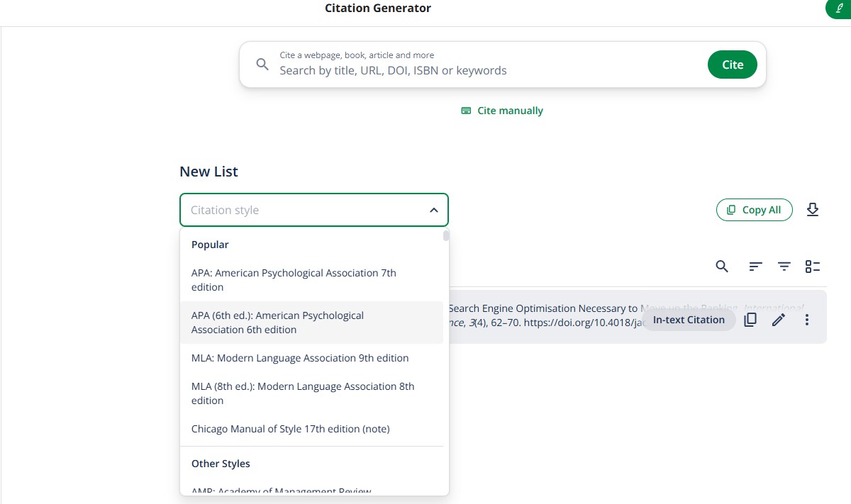Click the In-text Citation button
851x504 pixels.
click(689, 320)
